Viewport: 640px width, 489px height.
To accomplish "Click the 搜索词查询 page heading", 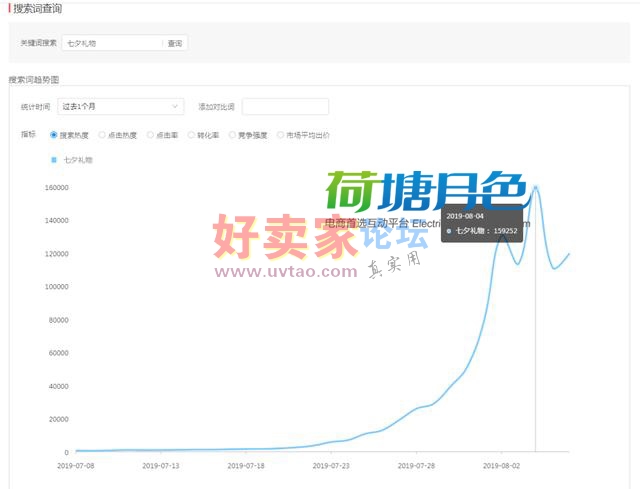I will click(x=37, y=9).
